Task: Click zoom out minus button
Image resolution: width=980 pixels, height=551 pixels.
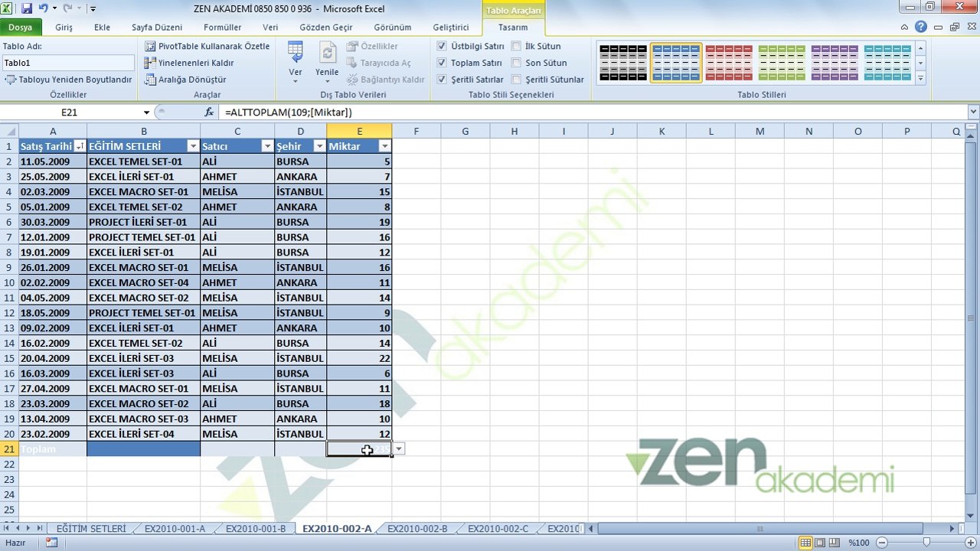Action: [x=881, y=543]
